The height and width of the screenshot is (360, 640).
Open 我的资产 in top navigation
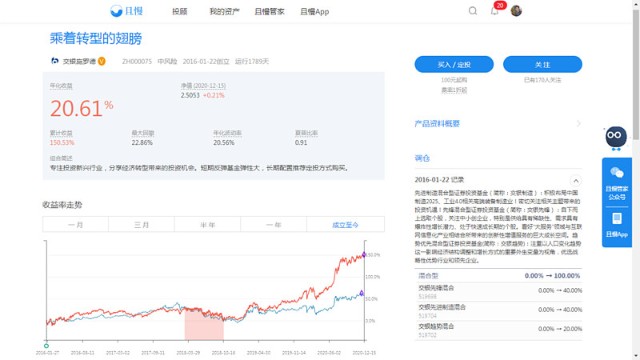tap(224, 11)
